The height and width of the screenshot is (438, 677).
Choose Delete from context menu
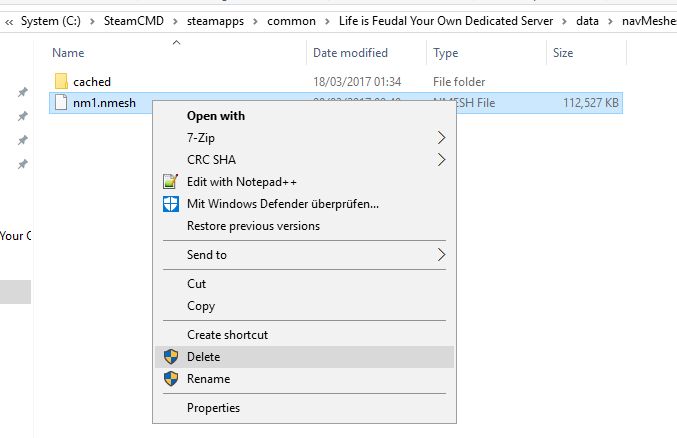pos(304,357)
